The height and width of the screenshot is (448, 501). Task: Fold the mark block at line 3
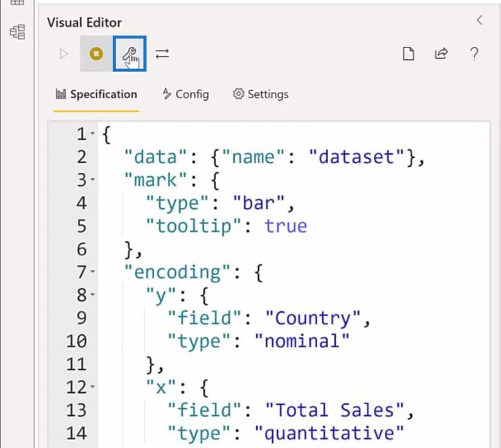(93, 180)
